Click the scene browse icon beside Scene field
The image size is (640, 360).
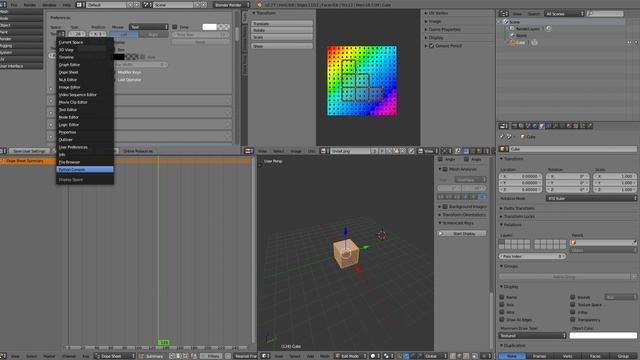pyautogui.click(x=147, y=5)
